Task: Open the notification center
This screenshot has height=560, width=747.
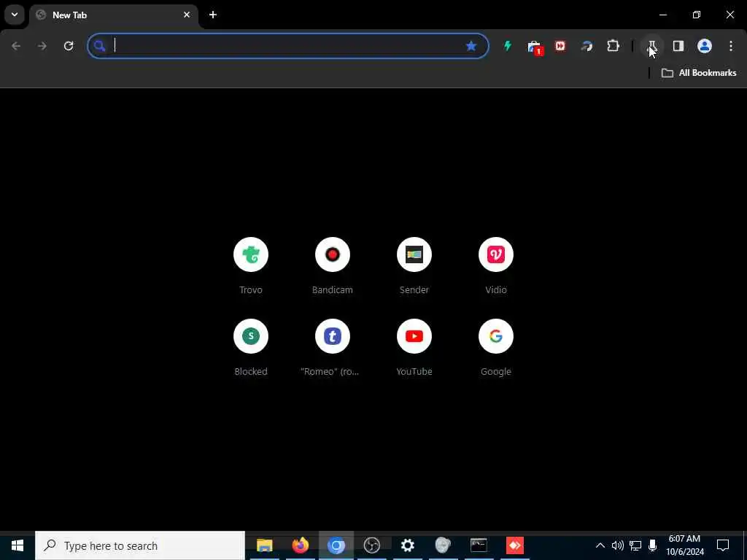Action: [723, 545]
